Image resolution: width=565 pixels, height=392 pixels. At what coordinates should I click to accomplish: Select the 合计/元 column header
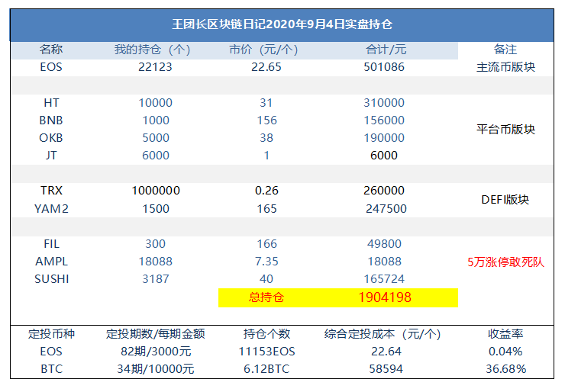386,50
